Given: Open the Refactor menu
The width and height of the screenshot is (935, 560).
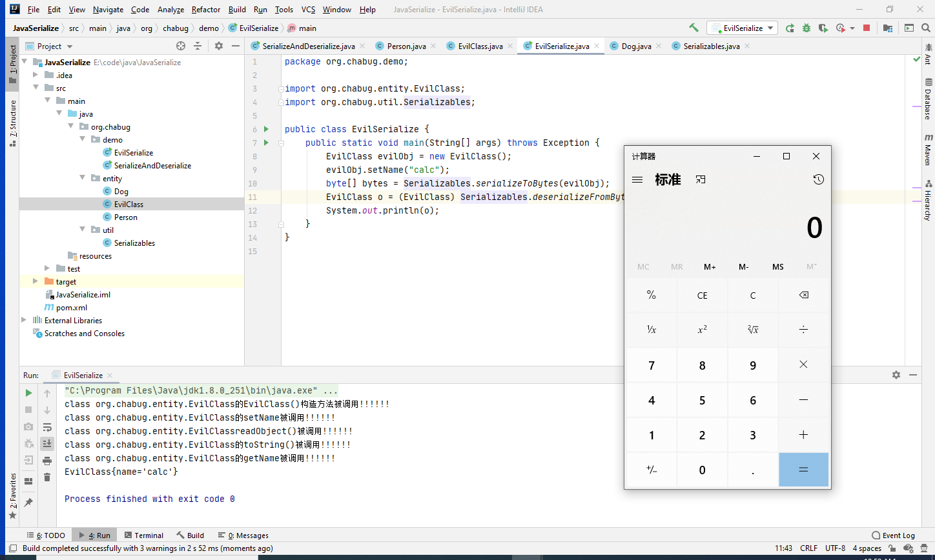Looking at the screenshot, I should 206,10.
